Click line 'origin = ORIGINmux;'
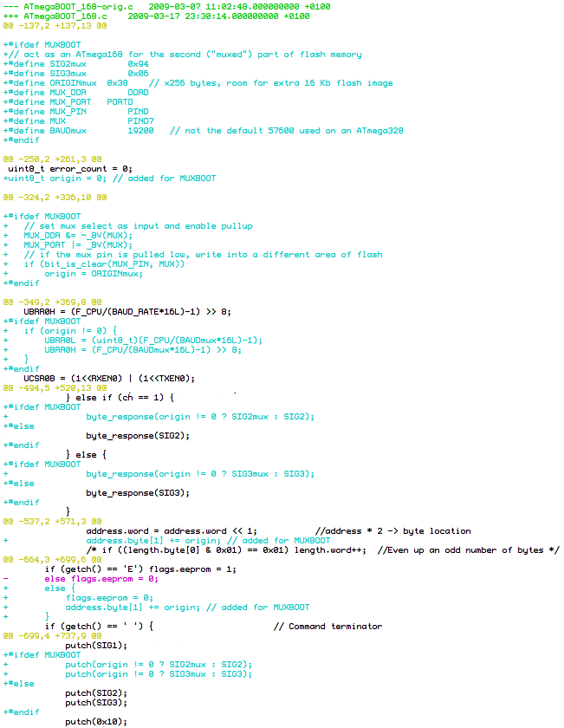Screen dimensions: 564x728 [x=94, y=274]
